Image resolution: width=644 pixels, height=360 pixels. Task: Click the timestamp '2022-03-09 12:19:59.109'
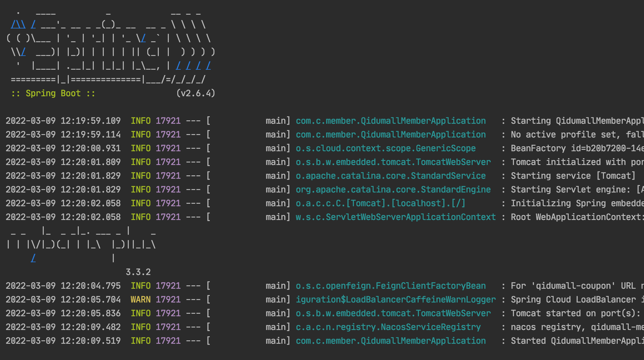[63, 120]
